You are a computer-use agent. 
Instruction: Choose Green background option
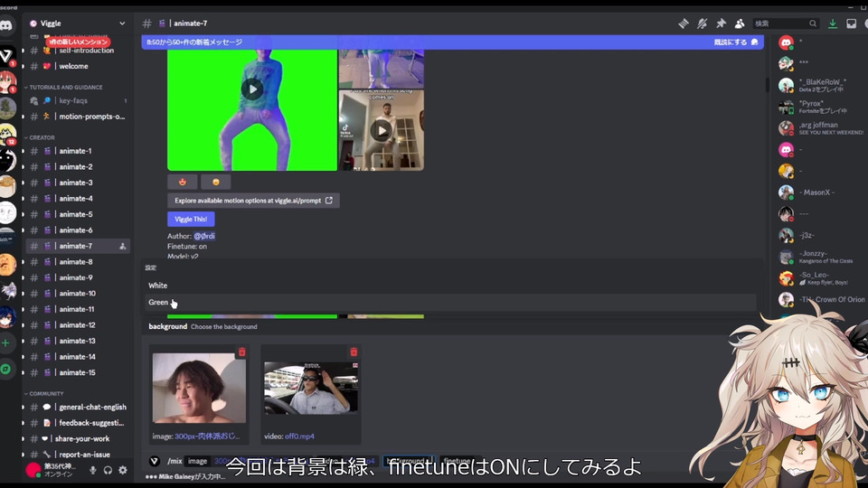pyautogui.click(x=450, y=302)
